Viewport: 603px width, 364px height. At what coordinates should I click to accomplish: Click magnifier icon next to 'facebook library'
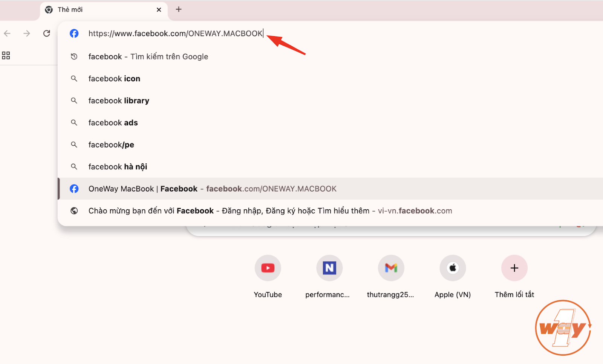pyautogui.click(x=74, y=101)
